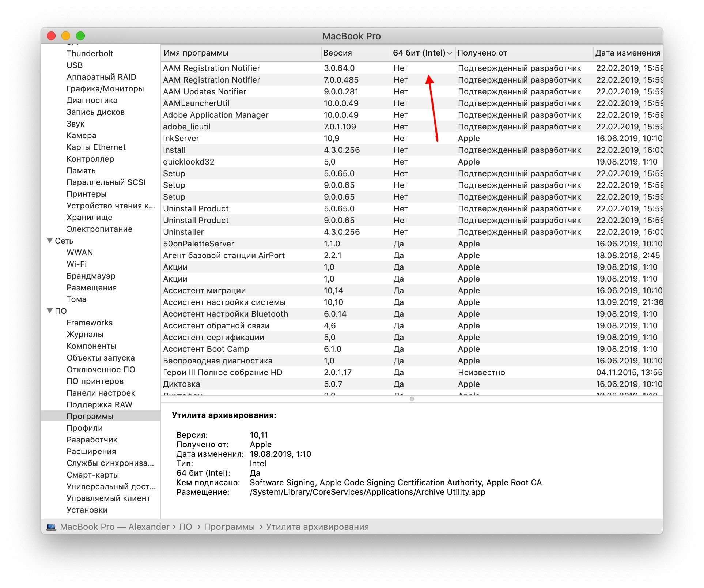This screenshot has height=588, width=704.
Task: Select Профили in the sidebar
Action: [x=84, y=428]
